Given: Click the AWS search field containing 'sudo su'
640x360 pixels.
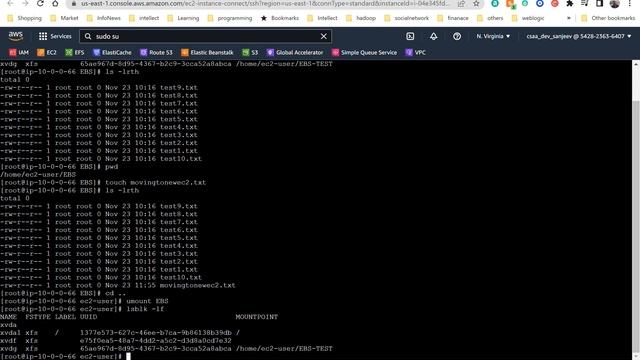Looking at the screenshot, I should point(205,36).
